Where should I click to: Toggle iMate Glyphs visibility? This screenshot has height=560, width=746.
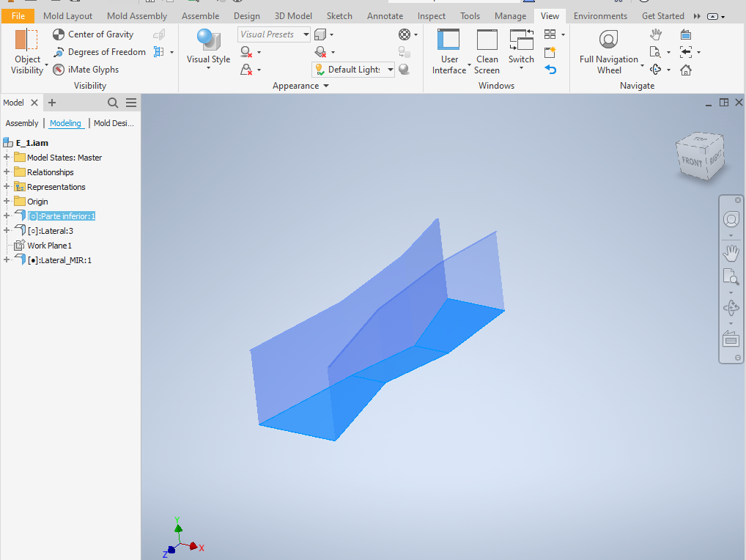click(x=86, y=70)
